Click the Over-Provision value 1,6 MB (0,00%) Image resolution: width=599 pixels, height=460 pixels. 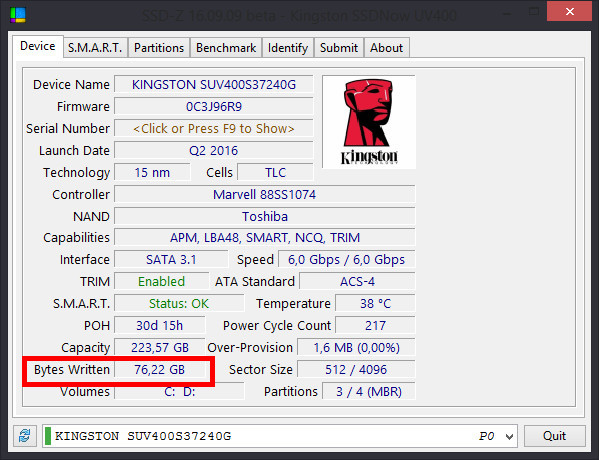coord(356,348)
